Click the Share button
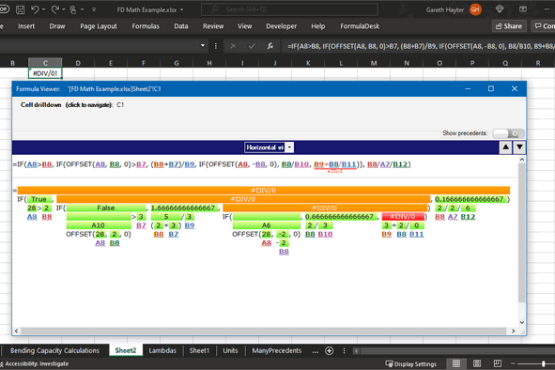Viewport: 555px width, 370px height. (x=509, y=26)
